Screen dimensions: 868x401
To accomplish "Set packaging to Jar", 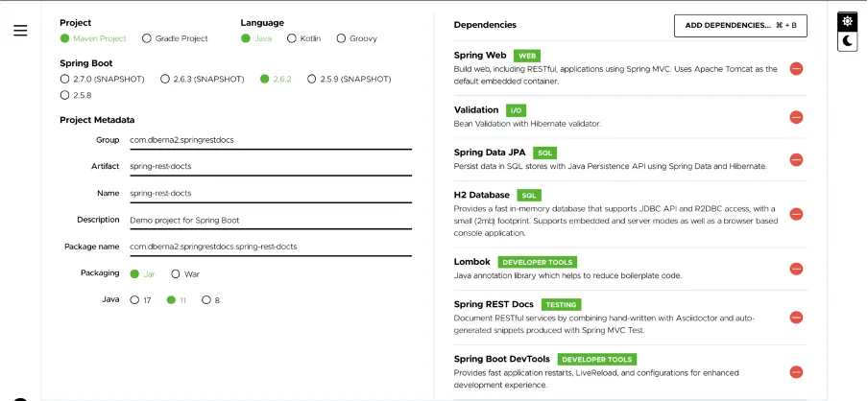I will 143,273.
